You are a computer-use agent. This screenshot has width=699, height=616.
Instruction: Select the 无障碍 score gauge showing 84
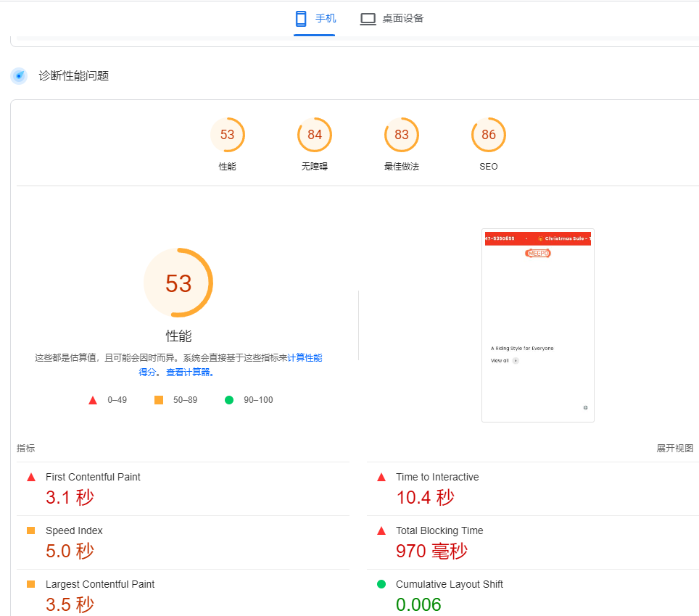[x=315, y=135]
